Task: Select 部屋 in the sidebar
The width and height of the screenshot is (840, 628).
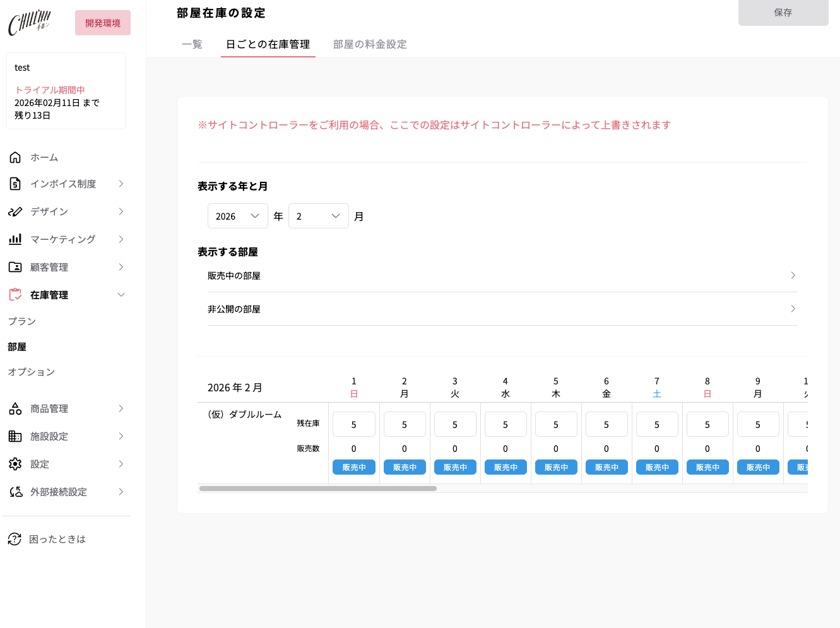Action: (x=17, y=347)
